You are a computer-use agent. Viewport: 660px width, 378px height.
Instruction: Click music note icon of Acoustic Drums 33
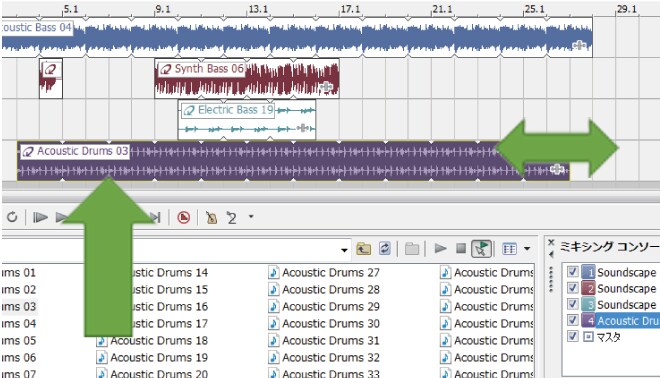coord(274,373)
